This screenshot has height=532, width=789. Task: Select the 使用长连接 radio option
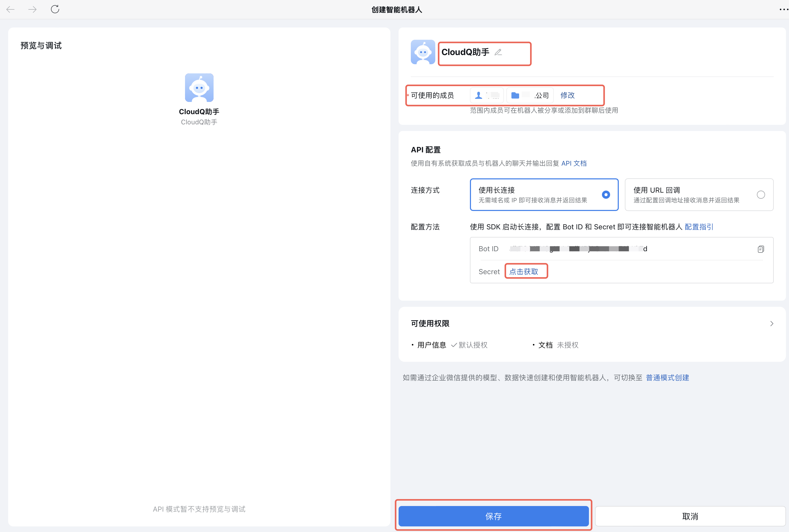coord(606,195)
